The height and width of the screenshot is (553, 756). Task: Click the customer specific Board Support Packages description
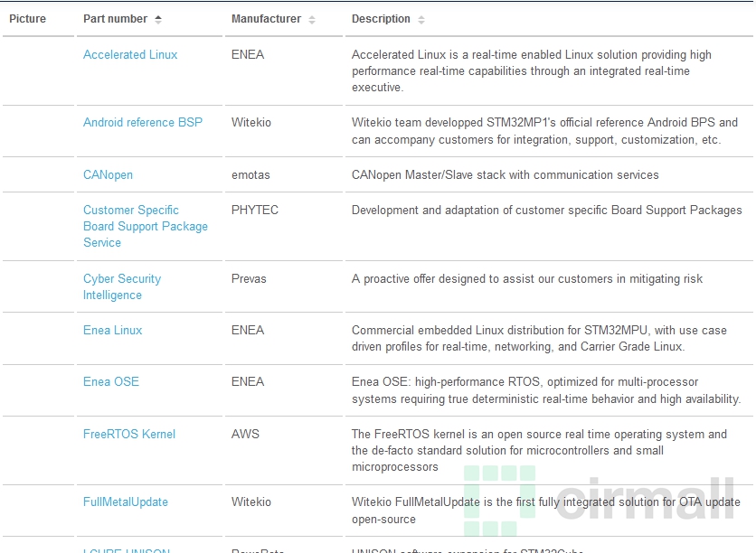[x=547, y=211]
